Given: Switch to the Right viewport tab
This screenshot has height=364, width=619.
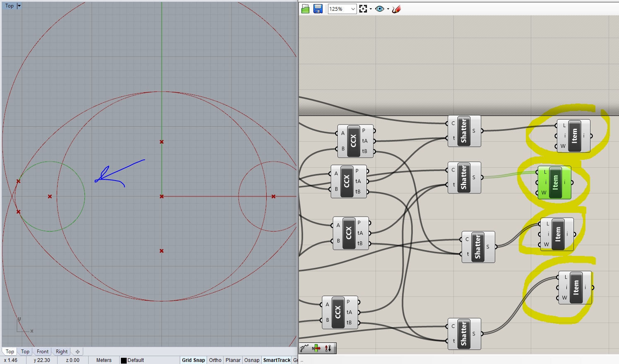Looking at the screenshot, I should (62, 352).
